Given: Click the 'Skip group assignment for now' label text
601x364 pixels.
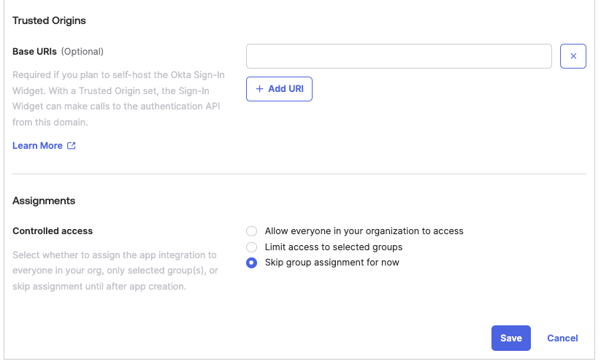Looking at the screenshot, I should (x=332, y=263).
